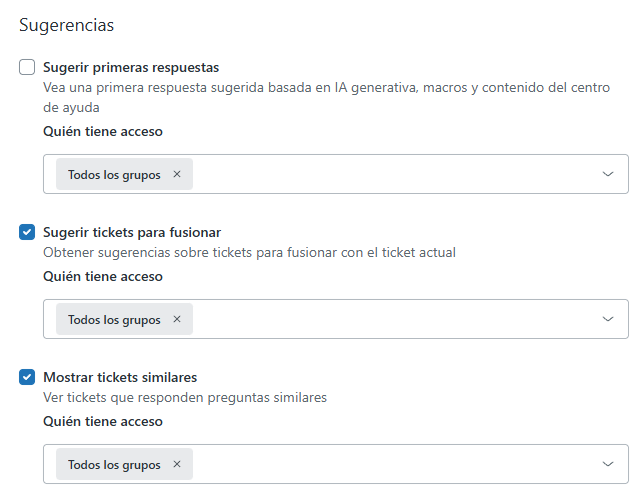Screen dimensions: 641x496
Task: Open access dropdown chevron for Sugerir tickets para fusionar
Action: [608, 319]
